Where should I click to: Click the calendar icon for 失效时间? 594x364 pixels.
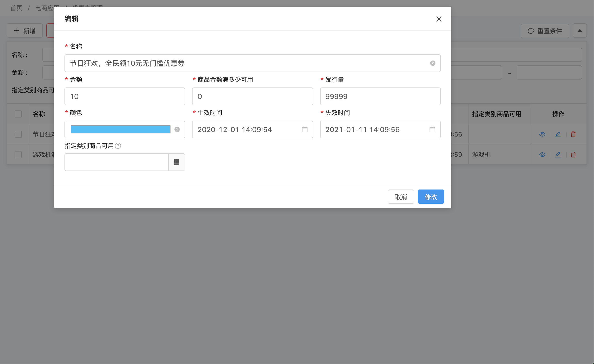coord(432,129)
